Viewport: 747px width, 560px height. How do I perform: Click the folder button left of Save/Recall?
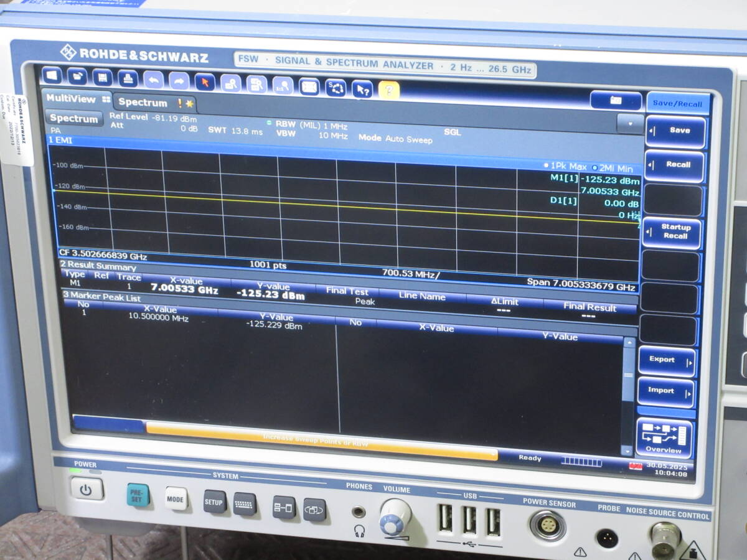tap(615, 100)
